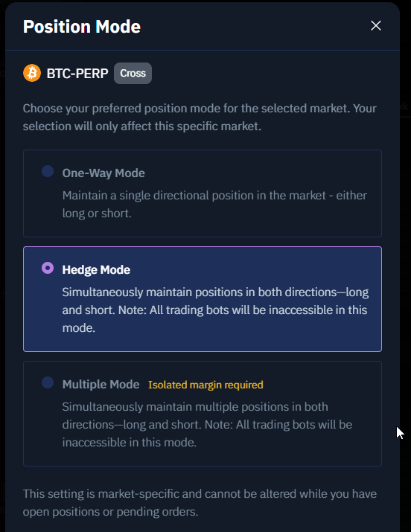Select the Multiple Mode radio button
This screenshot has width=411, height=532.
tap(48, 382)
